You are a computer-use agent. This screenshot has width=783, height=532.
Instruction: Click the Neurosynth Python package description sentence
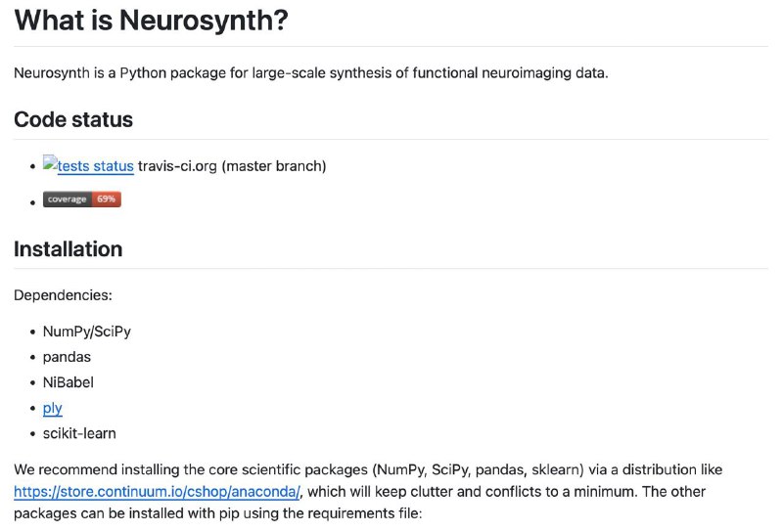[x=311, y=73]
